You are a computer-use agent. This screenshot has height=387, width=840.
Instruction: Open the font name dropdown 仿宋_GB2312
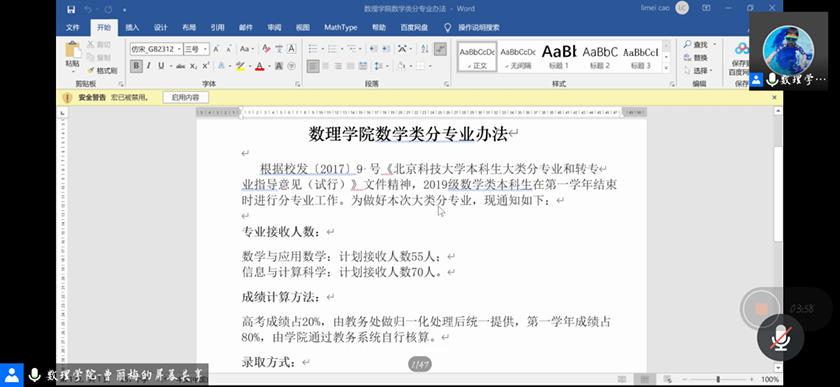(x=156, y=49)
